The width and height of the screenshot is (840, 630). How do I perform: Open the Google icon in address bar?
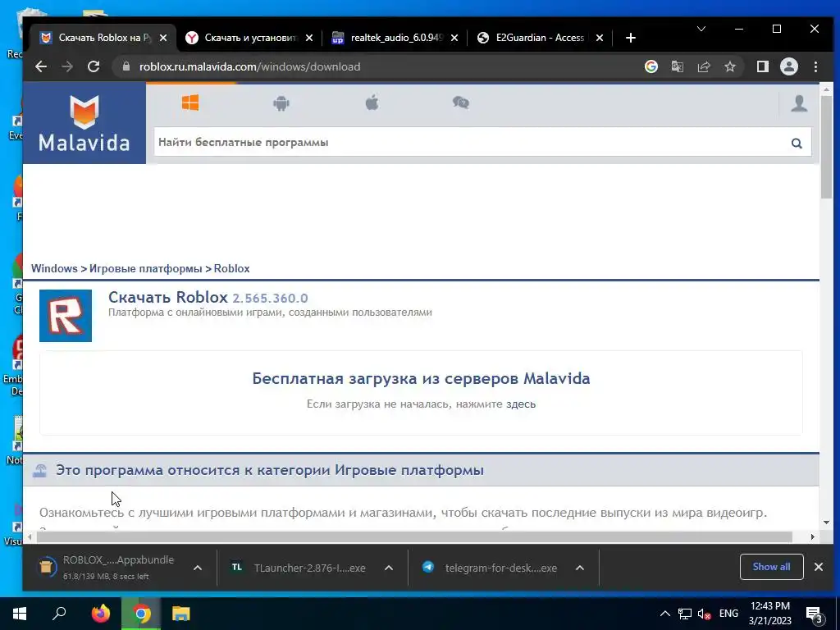pos(651,66)
